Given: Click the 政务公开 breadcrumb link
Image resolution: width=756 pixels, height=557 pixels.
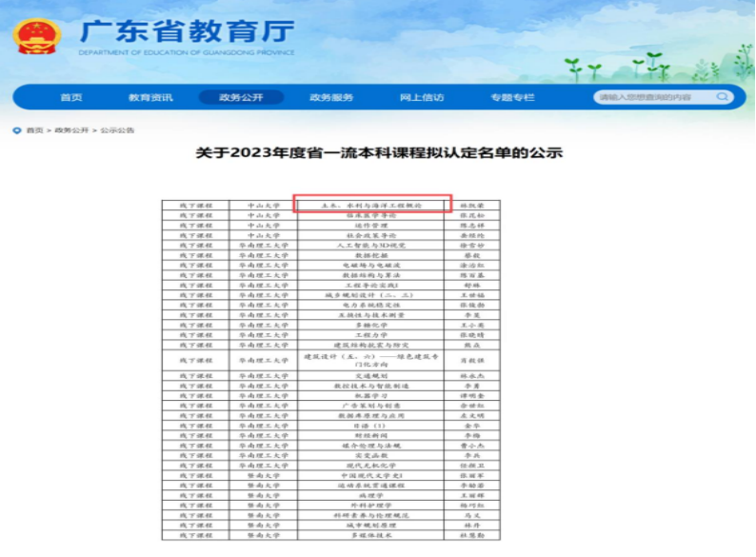Looking at the screenshot, I should (x=71, y=130).
